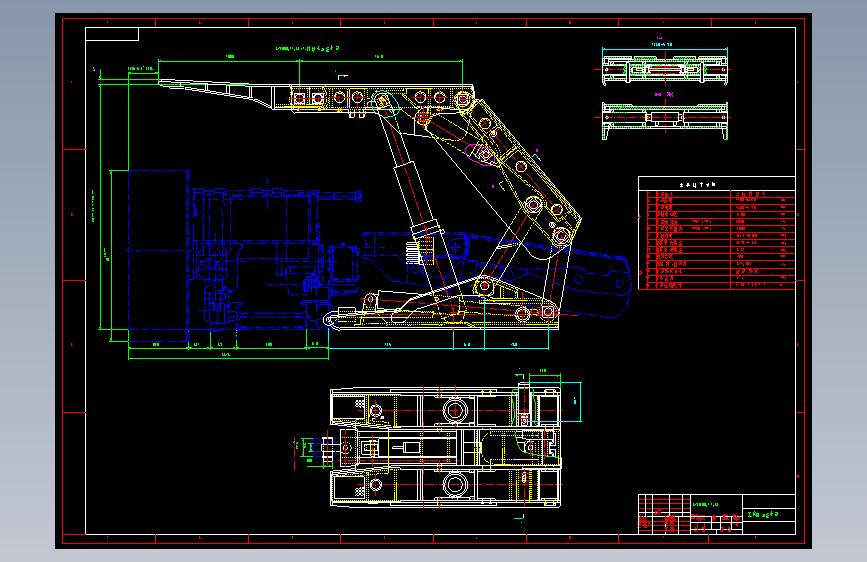Viewport: 867px width, 562px height.
Task: Click the magenta ellipse on the shield linkage
Action: pyautogui.click(x=480, y=155)
